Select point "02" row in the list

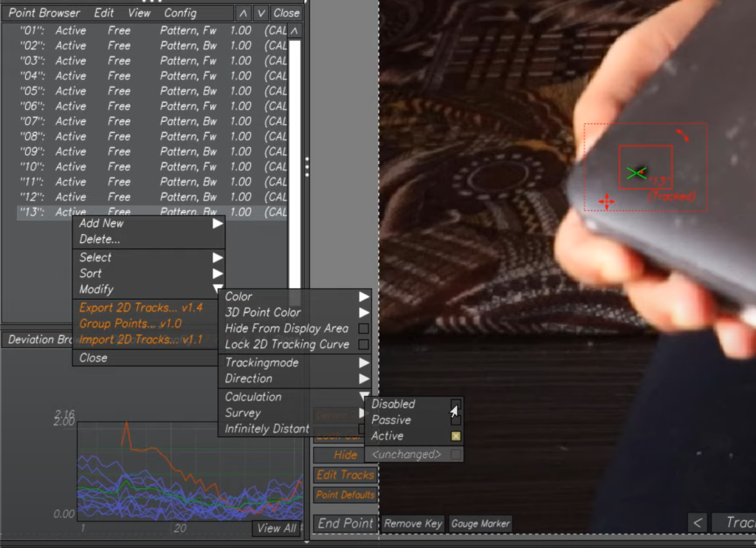152,46
